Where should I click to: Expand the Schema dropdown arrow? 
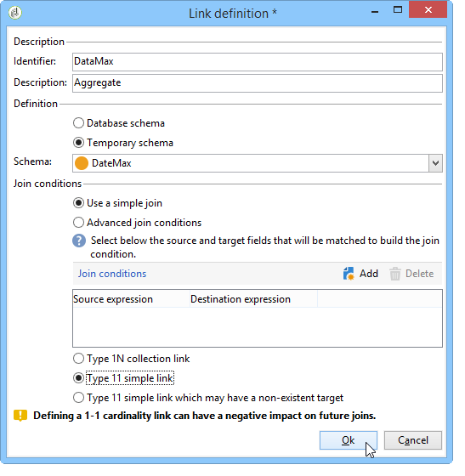tap(435, 163)
